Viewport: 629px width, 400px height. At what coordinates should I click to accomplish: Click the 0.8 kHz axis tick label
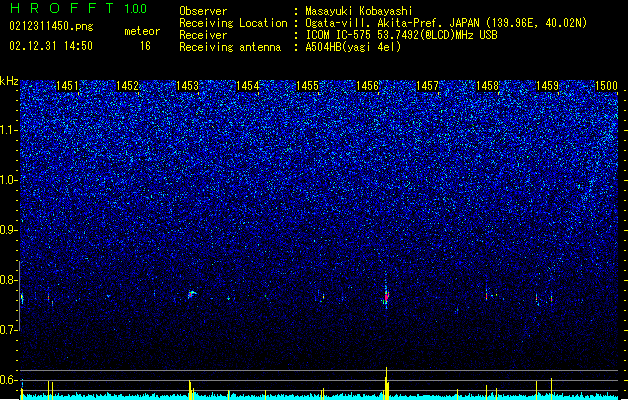pyautogui.click(x=8, y=280)
